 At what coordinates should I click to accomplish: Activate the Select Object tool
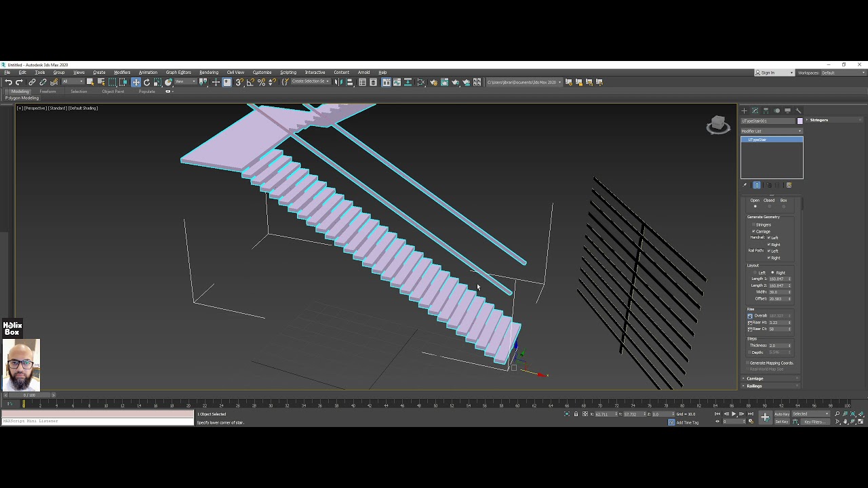pos(90,82)
